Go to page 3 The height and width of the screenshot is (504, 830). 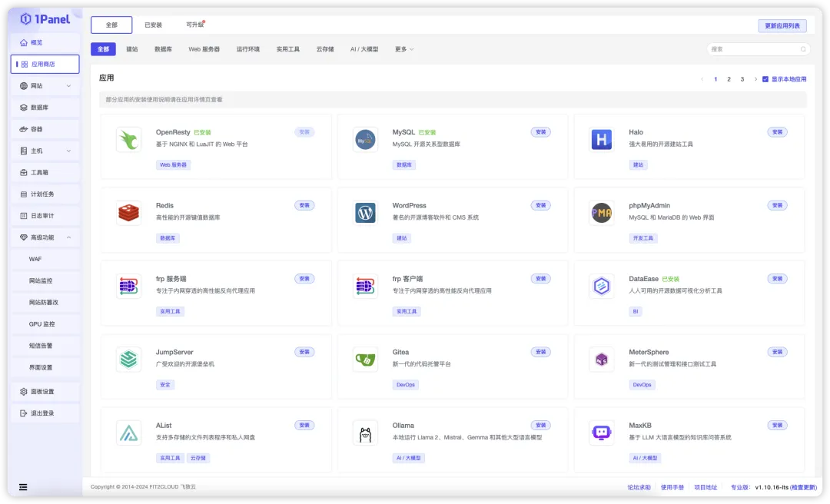[x=742, y=79]
